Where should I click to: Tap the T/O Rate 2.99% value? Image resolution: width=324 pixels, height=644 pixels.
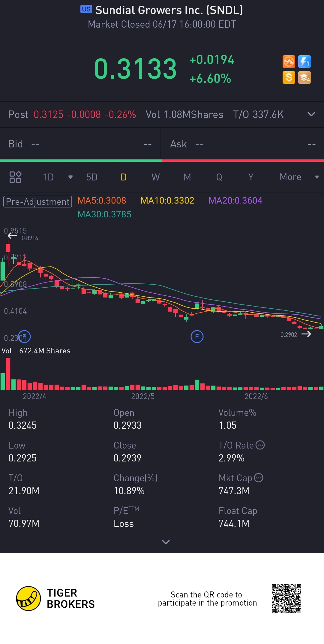pos(231,458)
